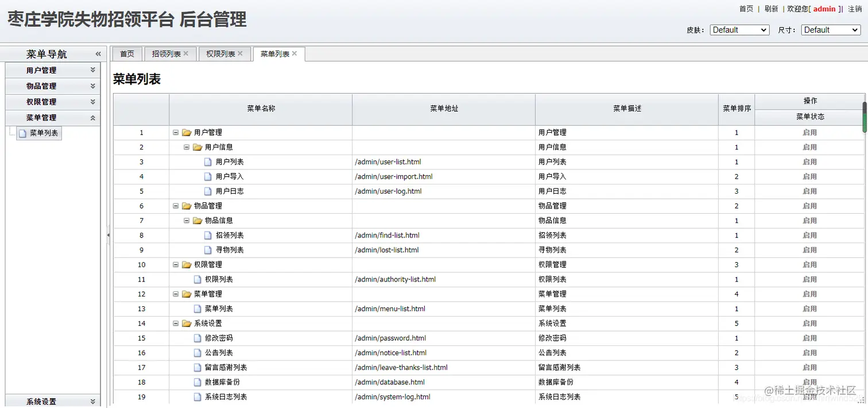Click the file icon beside 留言感谢列表

[x=197, y=368]
